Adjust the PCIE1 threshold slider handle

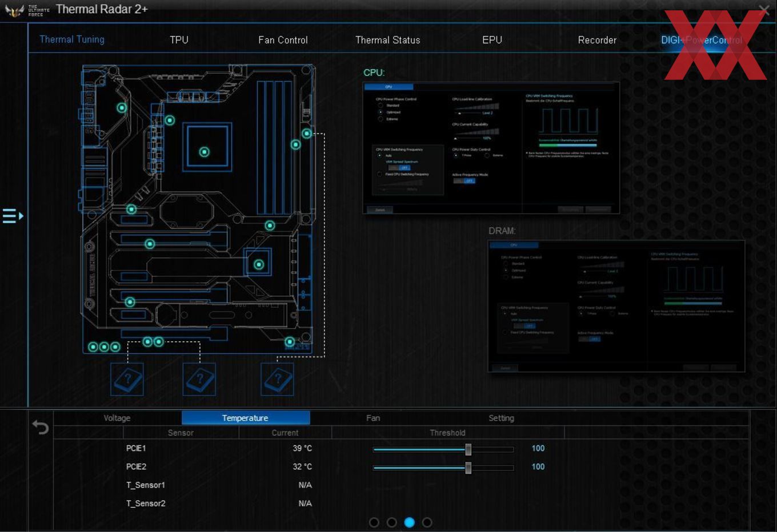click(x=468, y=449)
